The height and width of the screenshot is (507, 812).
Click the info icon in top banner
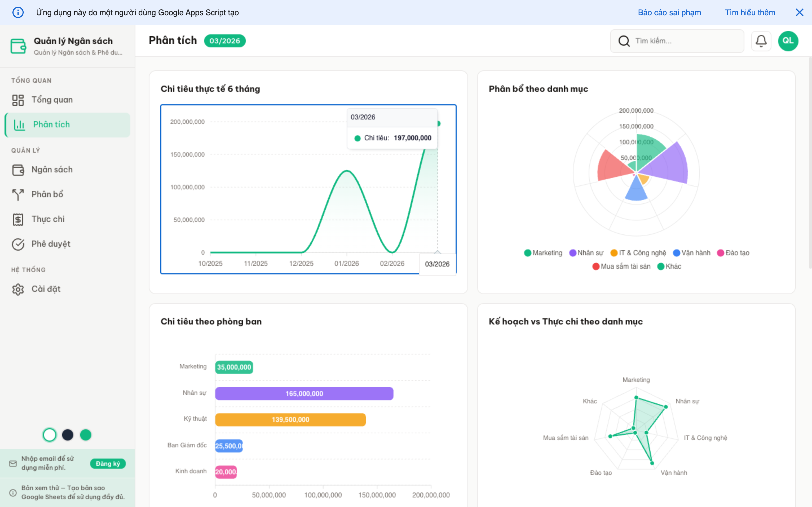click(18, 13)
